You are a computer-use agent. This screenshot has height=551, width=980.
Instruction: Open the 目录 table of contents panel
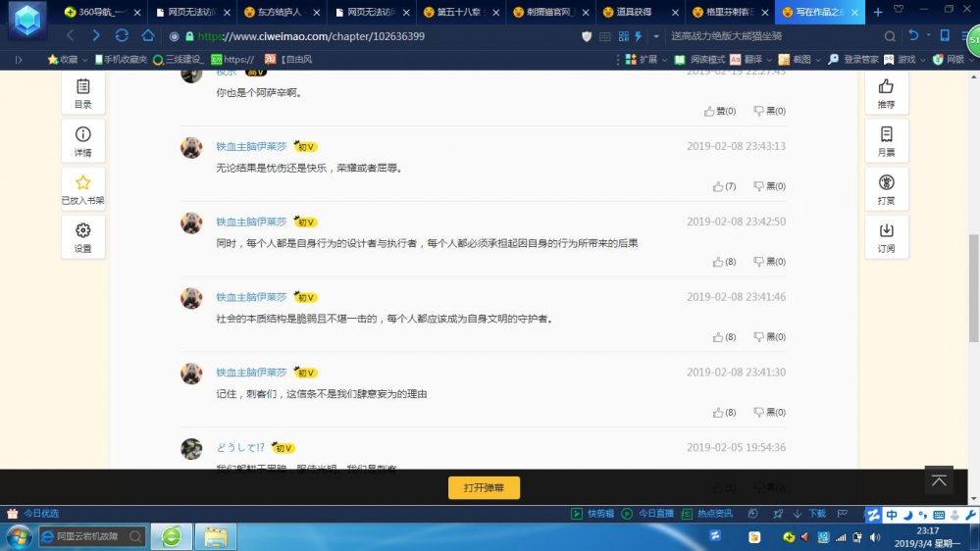tap(83, 93)
